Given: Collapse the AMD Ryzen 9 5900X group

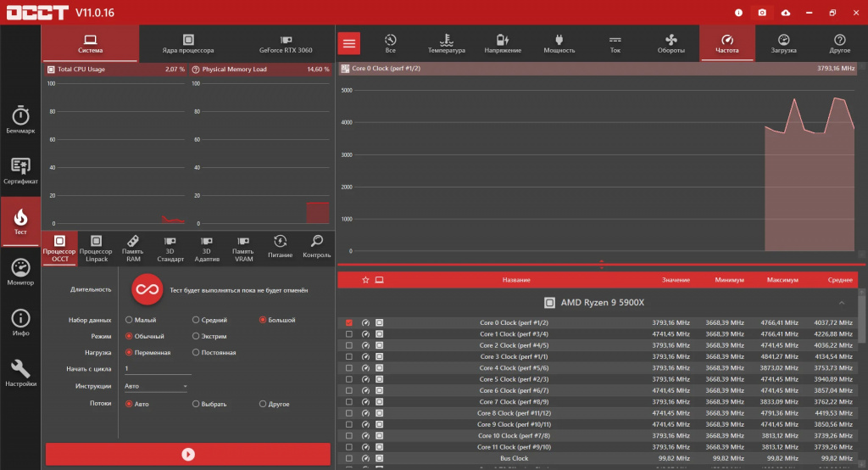Looking at the screenshot, I should tap(842, 303).
